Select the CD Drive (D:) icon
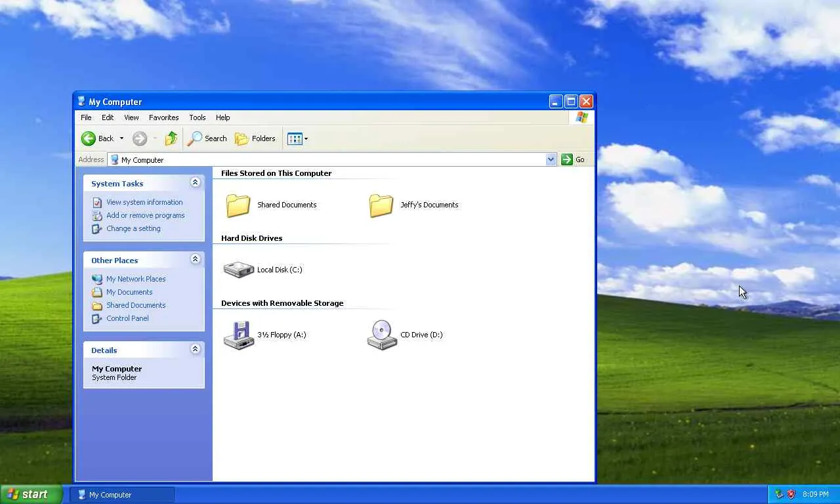The height and width of the screenshot is (504, 840). click(382, 335)
